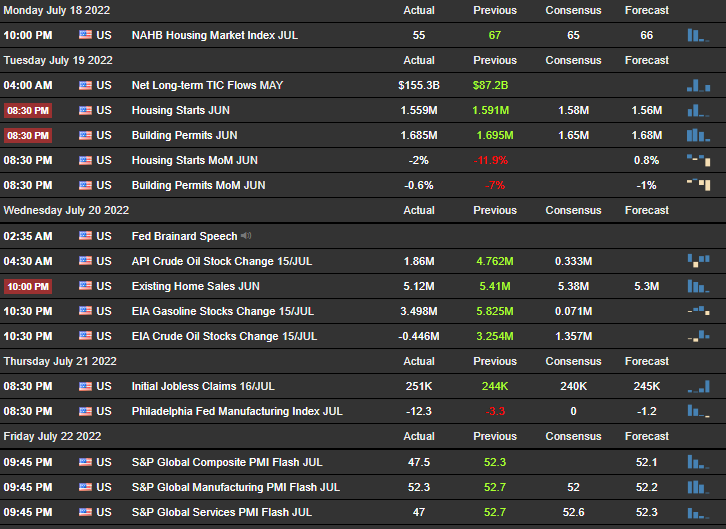The width and height of the screenshot is (726, 529).
Task: Open Net Long-term TIC Flows MAY event
Action: pyautogui.click(x=207, y=85)
